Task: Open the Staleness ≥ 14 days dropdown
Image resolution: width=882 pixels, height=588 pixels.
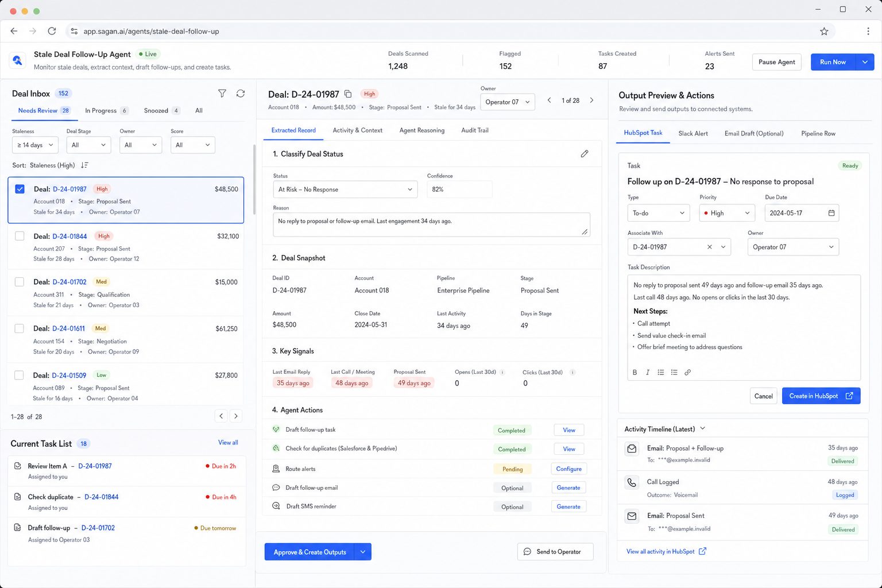Action: [x=35, y=145]
